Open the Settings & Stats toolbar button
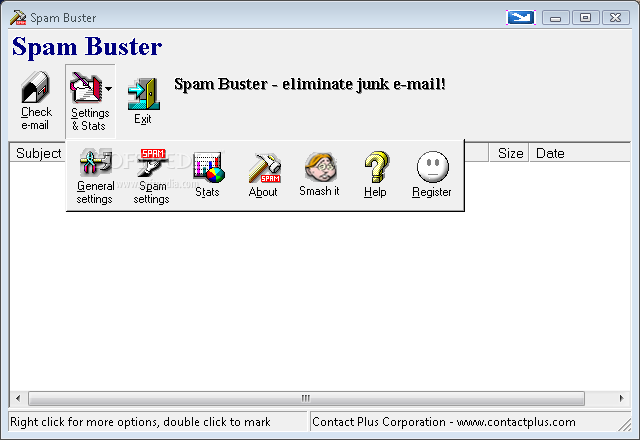Screen dimensions: 640x440 tap(90, 101)
